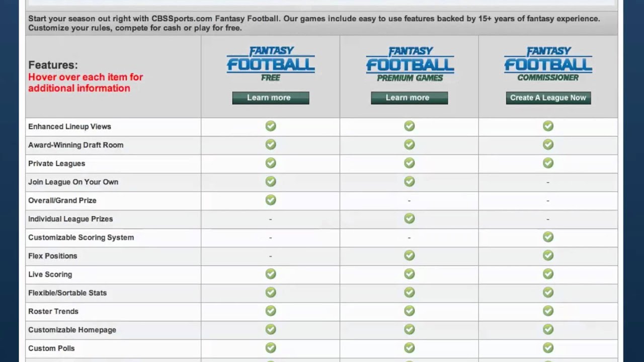Click the Fantasy Football Premium Games logo
This screenshot has height=362, width=644.
point(410,64)
